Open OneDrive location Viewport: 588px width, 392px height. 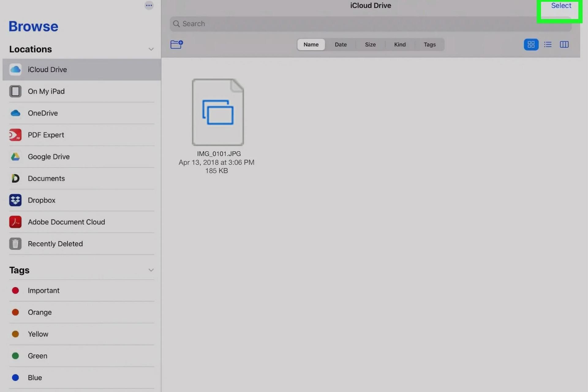click(x=82, y=113)
